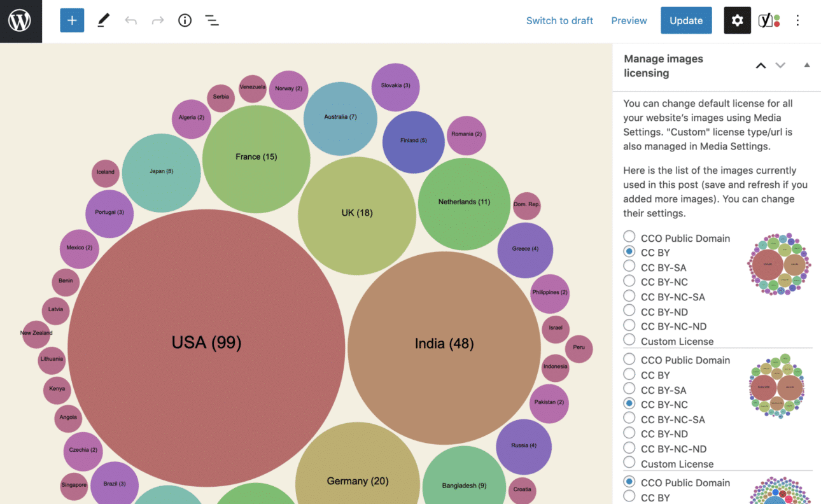Click the Redo arrow icon
821x504 pixels.
pos(157,20)
